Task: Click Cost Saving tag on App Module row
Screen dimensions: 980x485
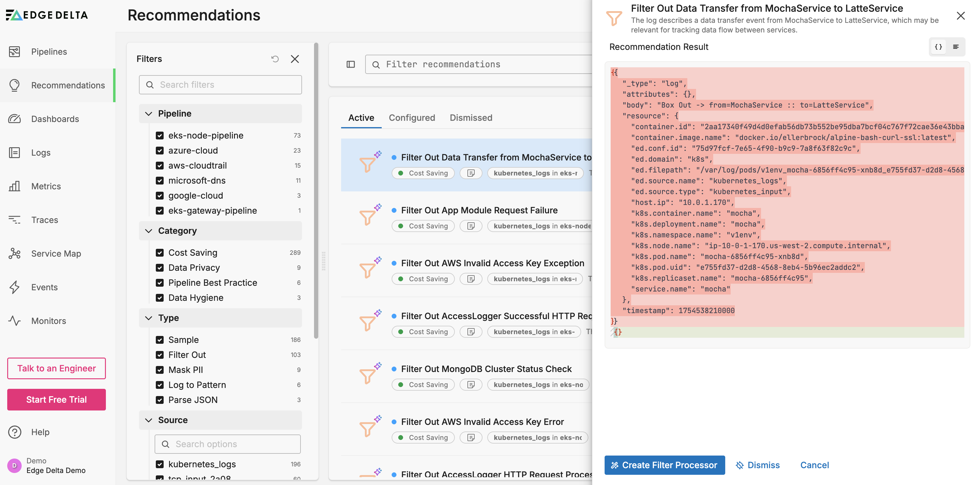Action: 423,226
